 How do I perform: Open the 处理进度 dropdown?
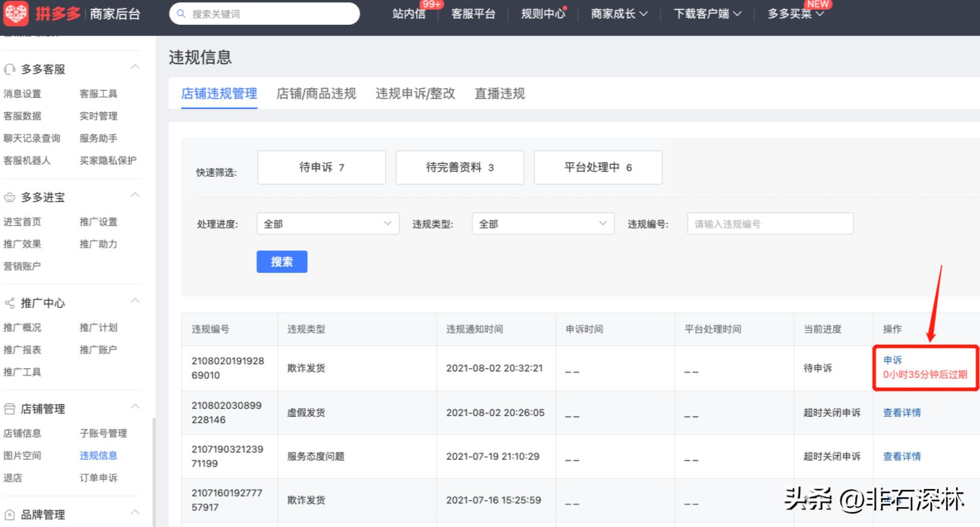328,223
